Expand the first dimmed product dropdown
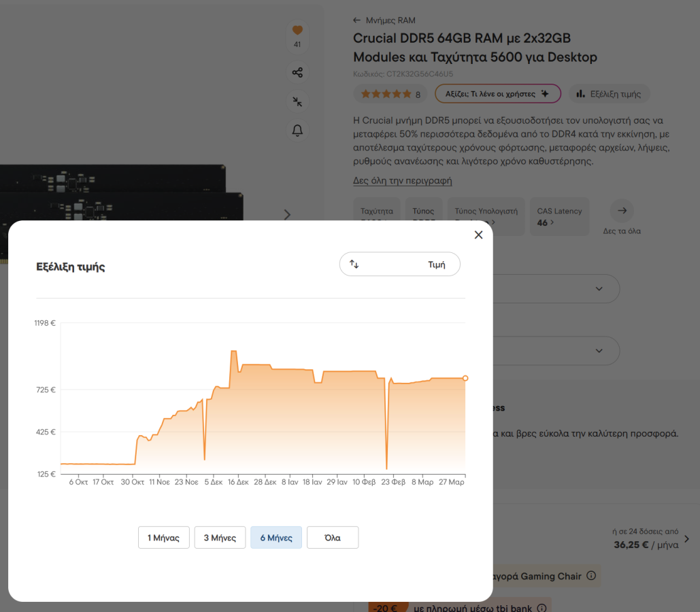The width and height of the screenshot is (700, 612). (599, 289)
